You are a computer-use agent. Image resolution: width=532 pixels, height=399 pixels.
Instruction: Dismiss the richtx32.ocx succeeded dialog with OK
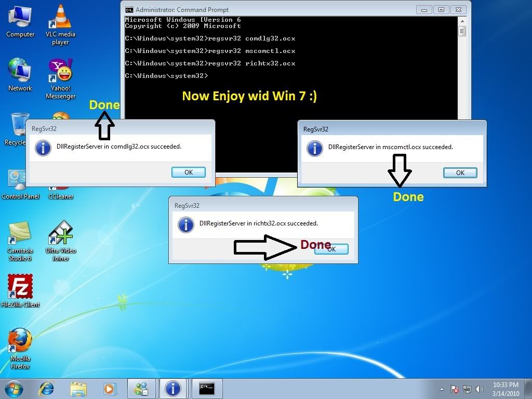tap(331, 249)
